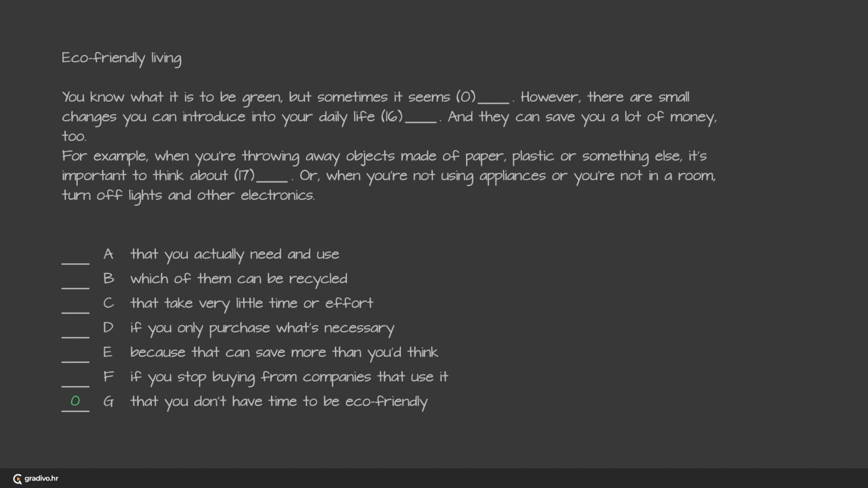Click the gap numbered (0) in the text
This screenshot has height=488, width=868.
pos(493,99)
